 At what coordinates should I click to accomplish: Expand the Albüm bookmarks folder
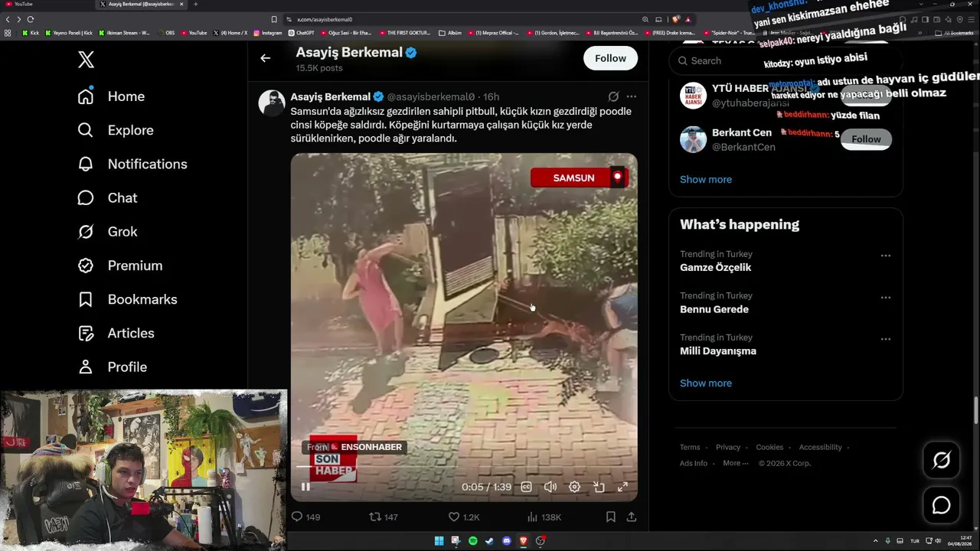point(450,33)
